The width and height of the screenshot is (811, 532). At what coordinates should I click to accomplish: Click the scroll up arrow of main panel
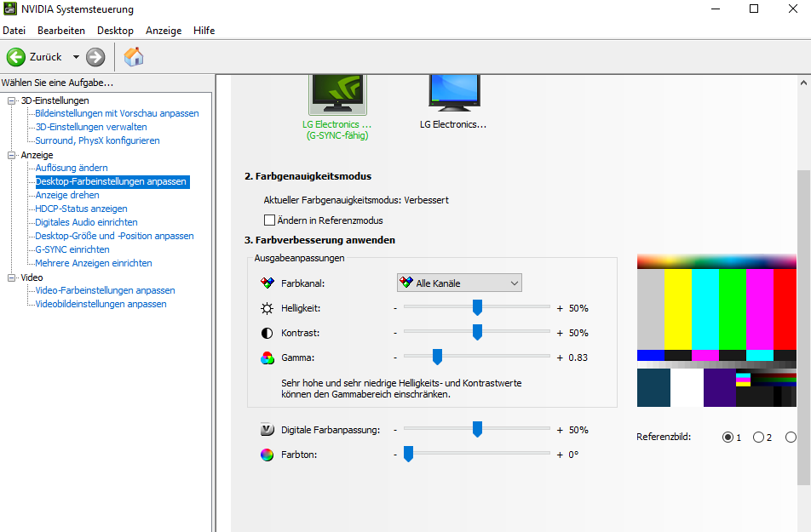pos(803,83)
